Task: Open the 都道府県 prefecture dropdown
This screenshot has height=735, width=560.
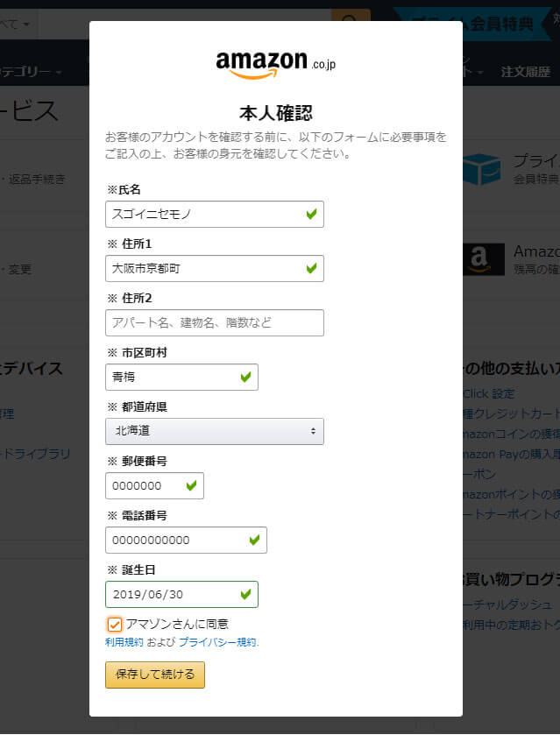Action: coord(215,431)
